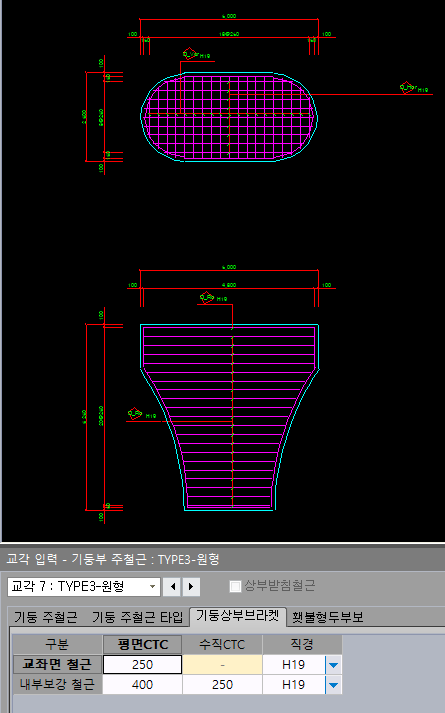Click the 400 평면CTC cell of 내부보강 철근
445x713 pixels.
point(142,684)
